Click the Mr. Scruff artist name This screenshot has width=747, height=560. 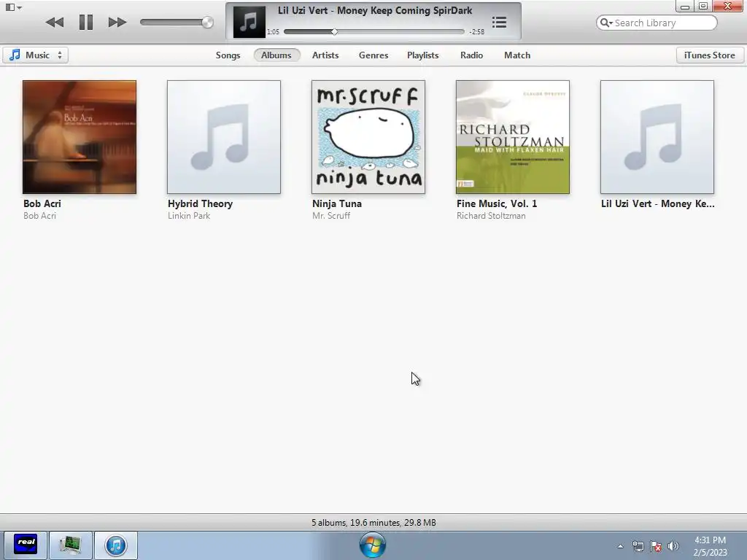(331, 216)
